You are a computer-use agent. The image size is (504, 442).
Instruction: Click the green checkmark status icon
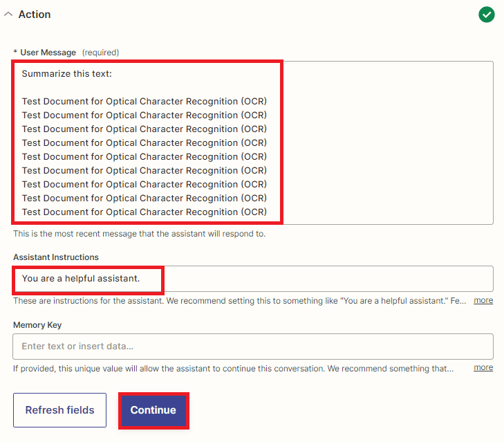[487, 15]
